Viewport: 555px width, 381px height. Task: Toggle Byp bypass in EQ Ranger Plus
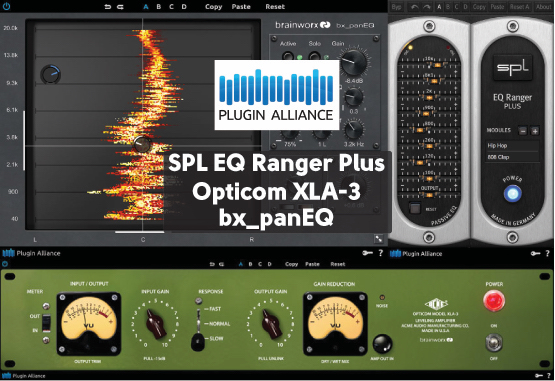point(396,7)
